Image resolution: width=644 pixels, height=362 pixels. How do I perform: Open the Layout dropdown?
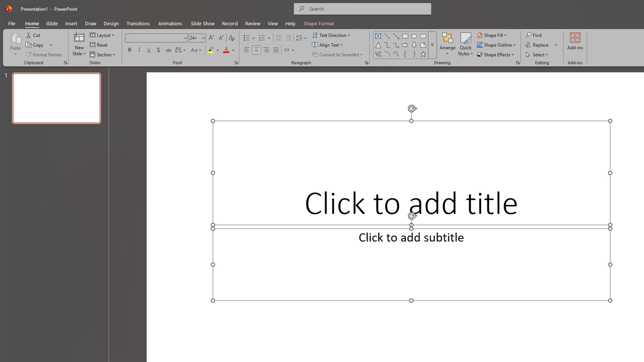point(102,35)
